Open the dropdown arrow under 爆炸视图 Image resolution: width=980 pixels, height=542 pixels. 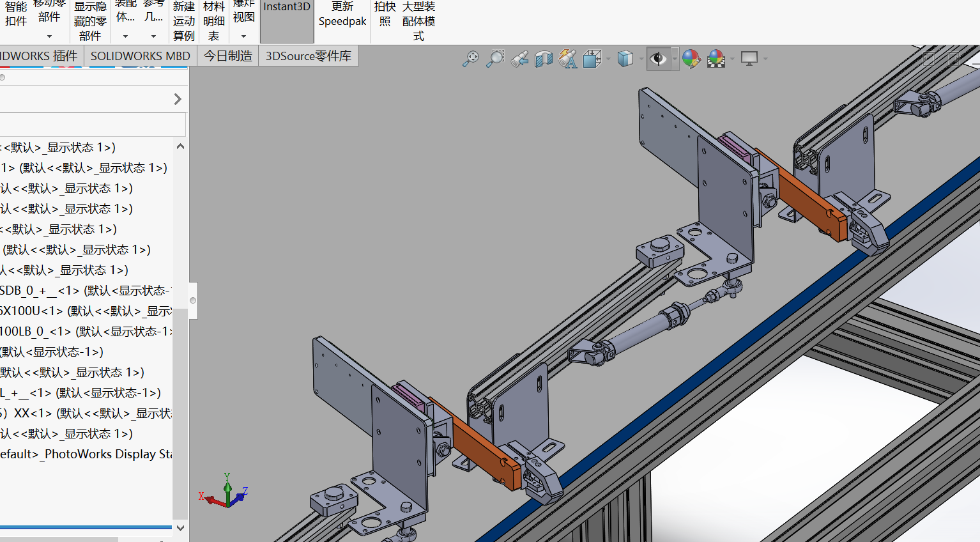click(243, 36)
